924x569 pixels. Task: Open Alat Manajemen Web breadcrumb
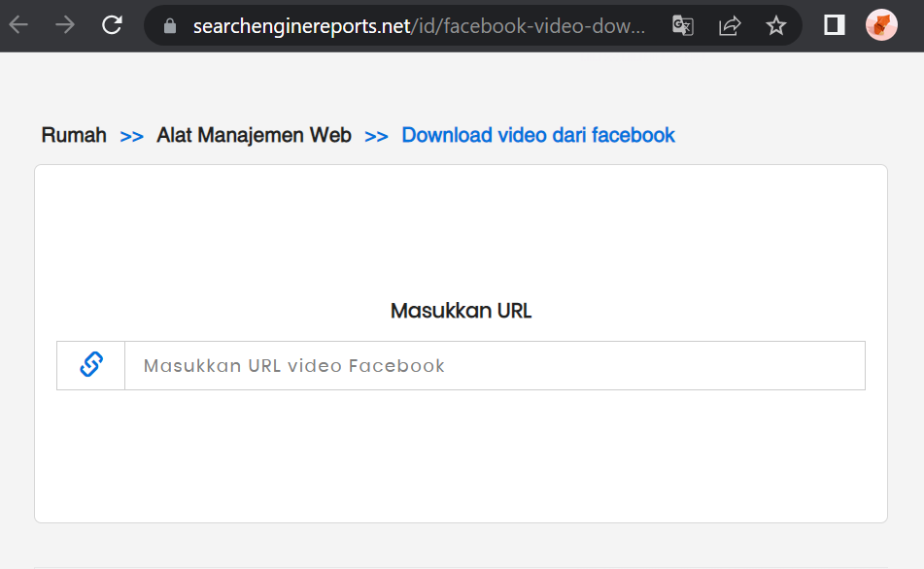click(x=254, y=136)
